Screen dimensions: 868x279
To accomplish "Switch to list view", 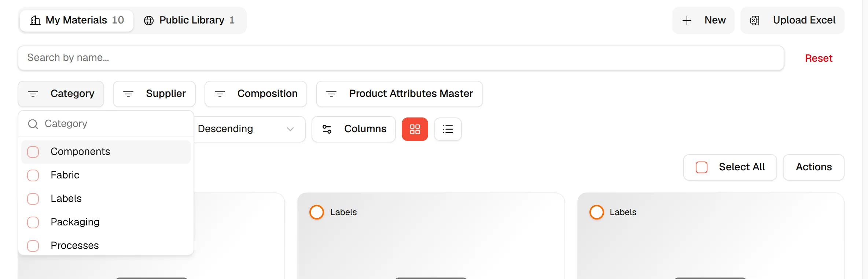I will coord(448,129).
